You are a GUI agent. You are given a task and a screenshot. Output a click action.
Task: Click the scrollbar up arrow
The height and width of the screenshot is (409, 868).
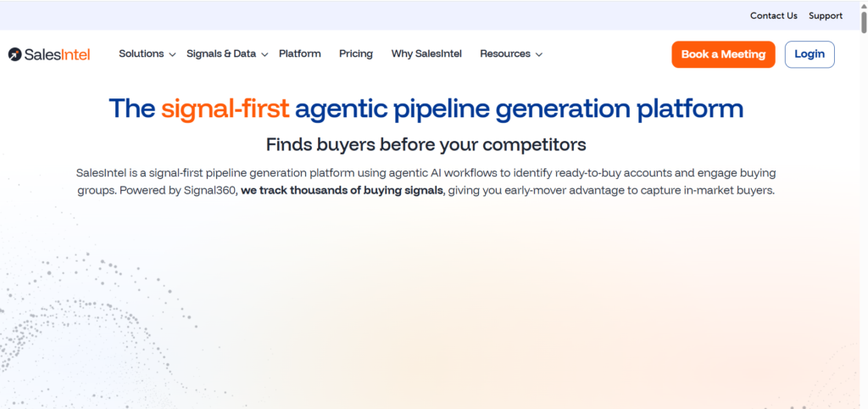(x=862, y=7)
